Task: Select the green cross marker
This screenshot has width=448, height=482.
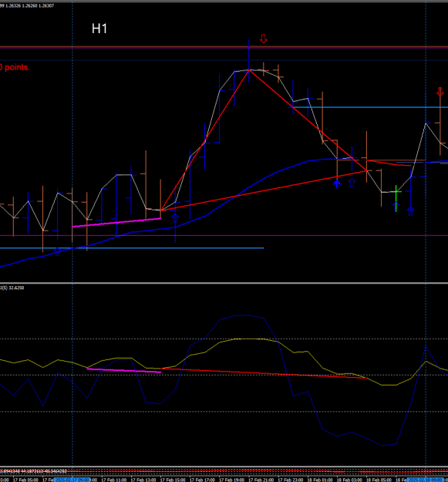Action: tap(396, 192)
